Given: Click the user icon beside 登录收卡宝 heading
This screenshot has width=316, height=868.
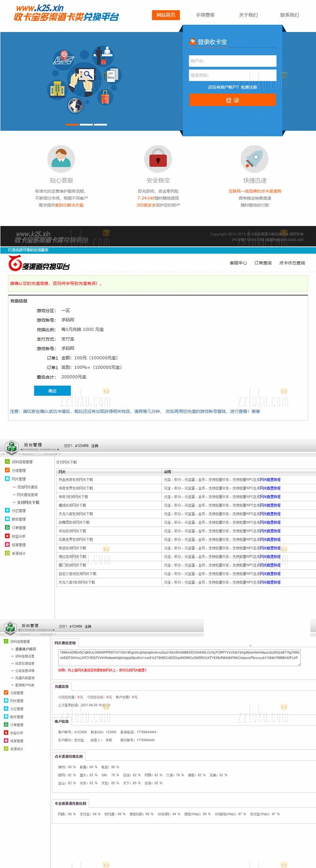Looking at the screenshot, I should pos(192,41).
